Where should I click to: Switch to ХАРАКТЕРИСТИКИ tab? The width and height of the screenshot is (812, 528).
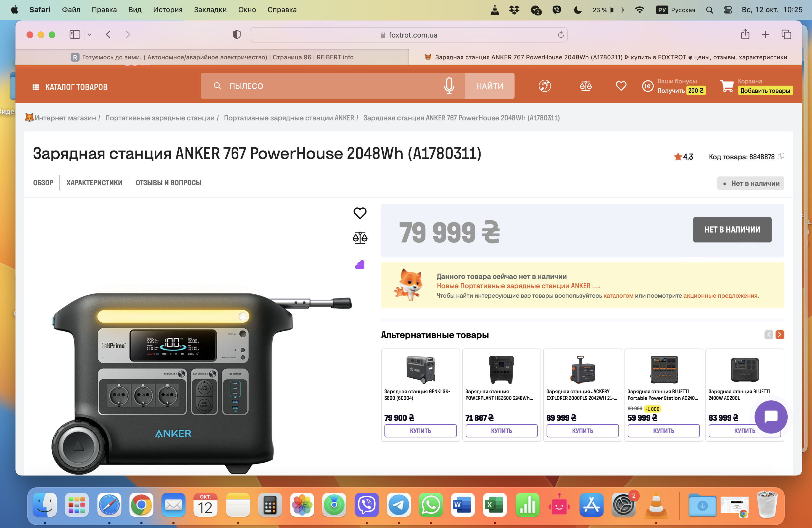94,183
